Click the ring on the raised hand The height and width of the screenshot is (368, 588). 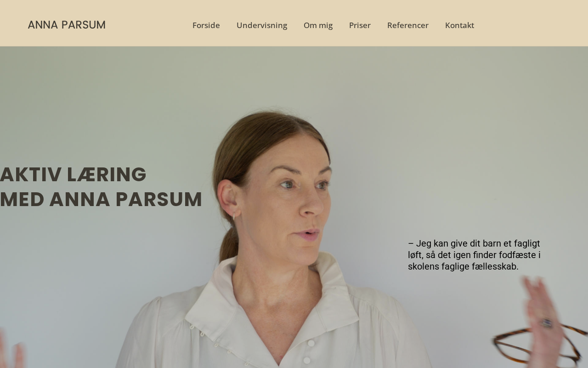[x=547, y=323]
